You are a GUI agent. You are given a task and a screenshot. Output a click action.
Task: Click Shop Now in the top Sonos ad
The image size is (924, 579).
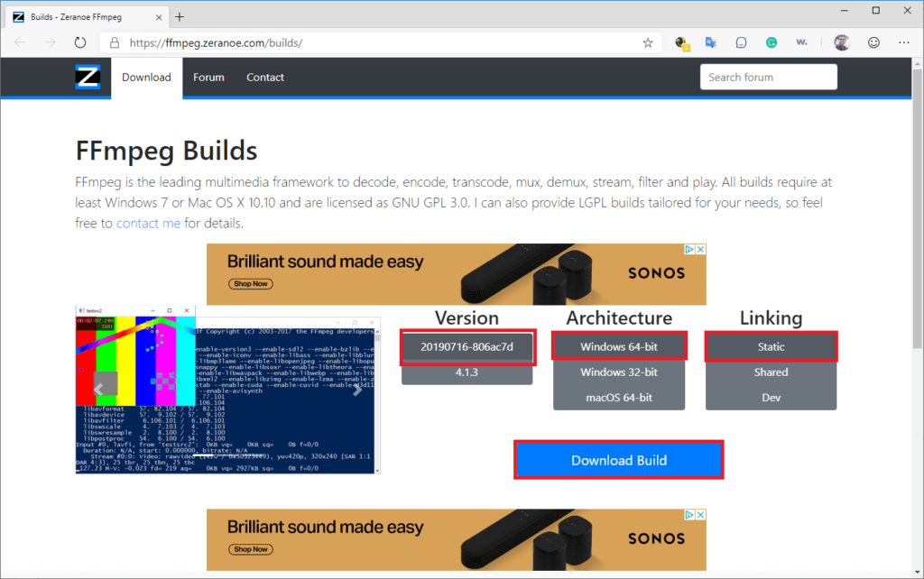251,284
